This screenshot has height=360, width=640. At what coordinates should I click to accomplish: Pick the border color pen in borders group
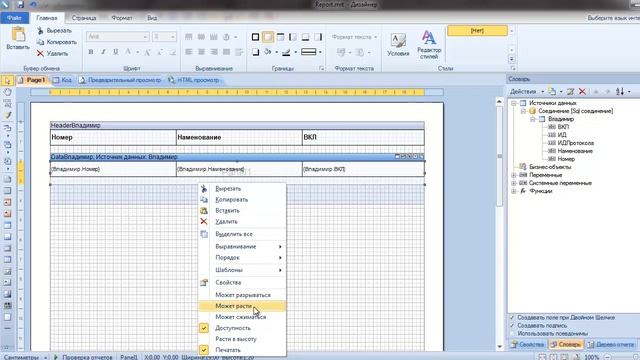pyautogui.click(x=287, y=52)
